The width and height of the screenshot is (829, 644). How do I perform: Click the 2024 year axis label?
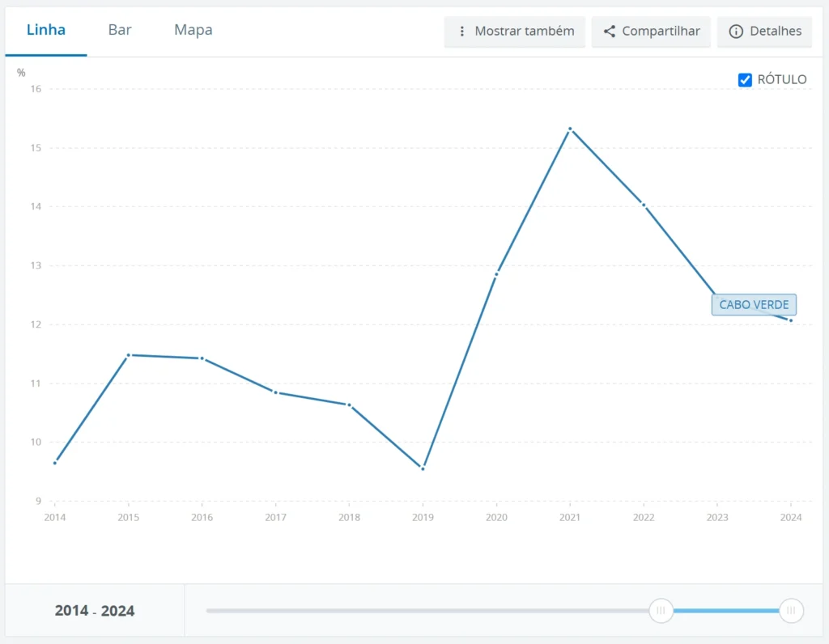tap(790, 516)
